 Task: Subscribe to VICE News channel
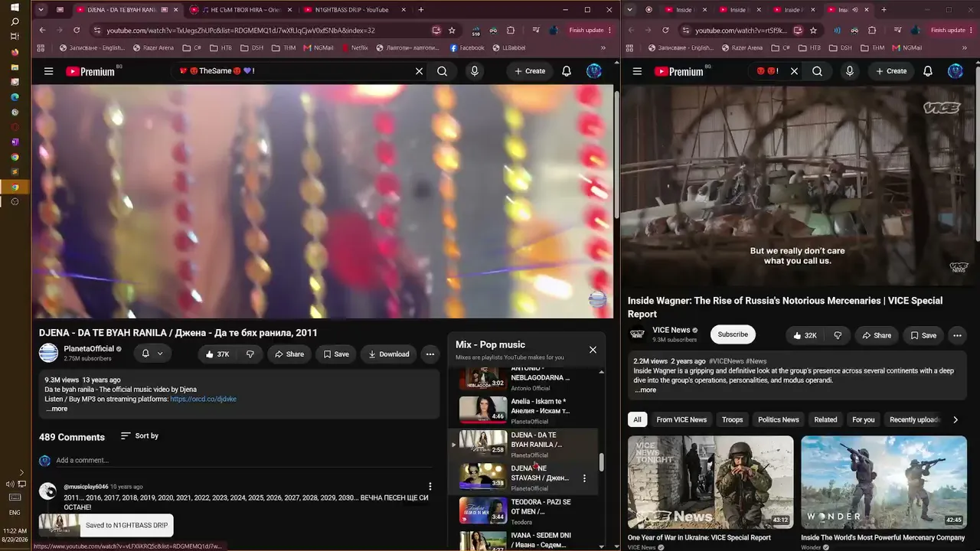point(733,334)
